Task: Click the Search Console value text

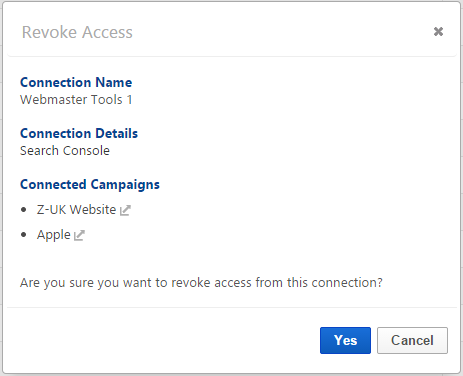Action: coord(65,151)
